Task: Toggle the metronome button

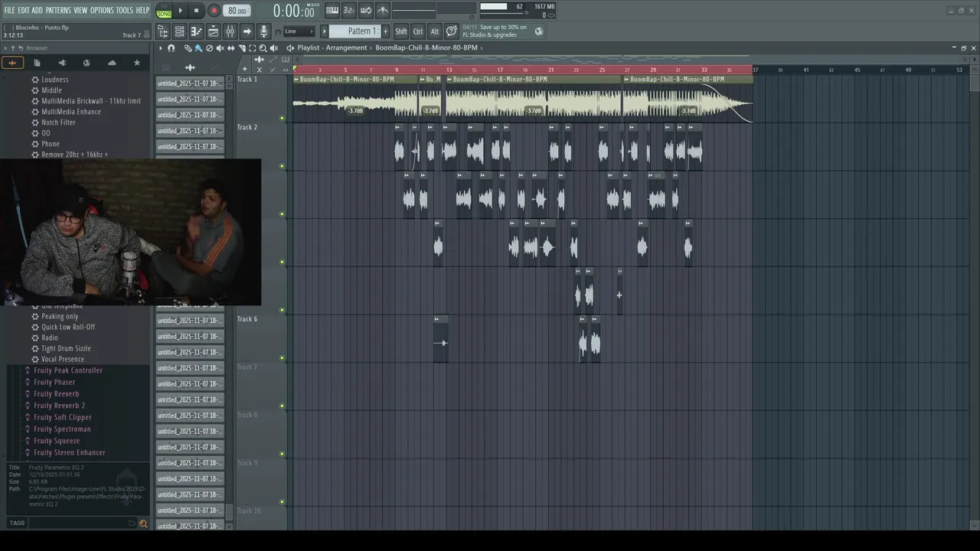Action: pyautogui.click(x=383, y=11)
